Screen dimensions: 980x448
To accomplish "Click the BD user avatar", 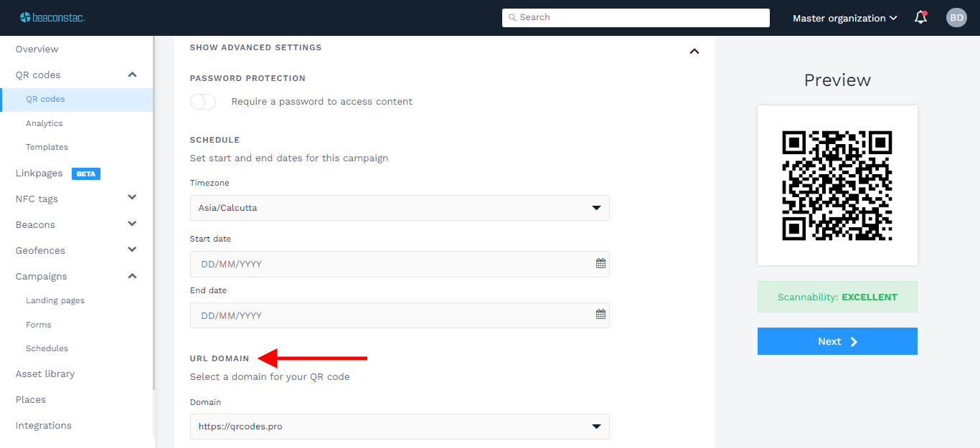I will 956,18.
